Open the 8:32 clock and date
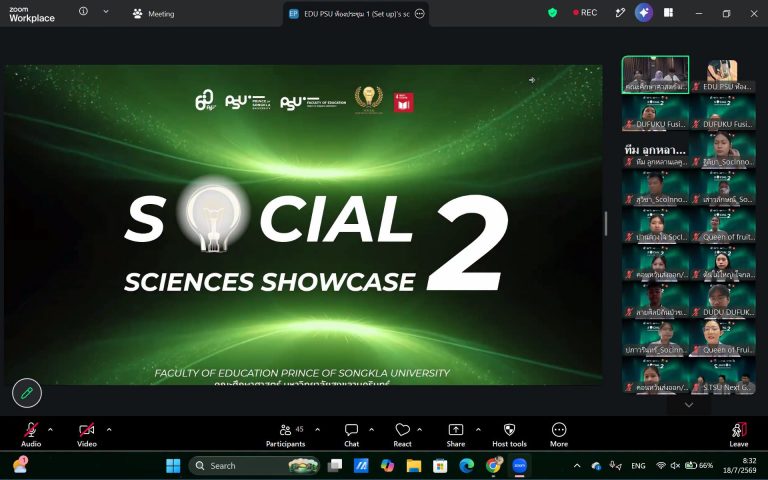Image resolution: width=768 pixels, height=480 pixels. click(x=740, y=465)
